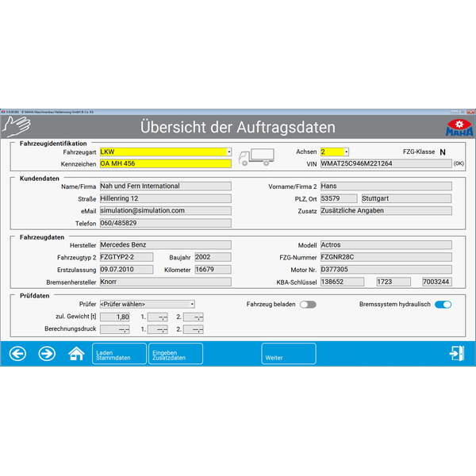Click the back arrow navigation icon
The image size is (476, 476).
tap(17, 353)
